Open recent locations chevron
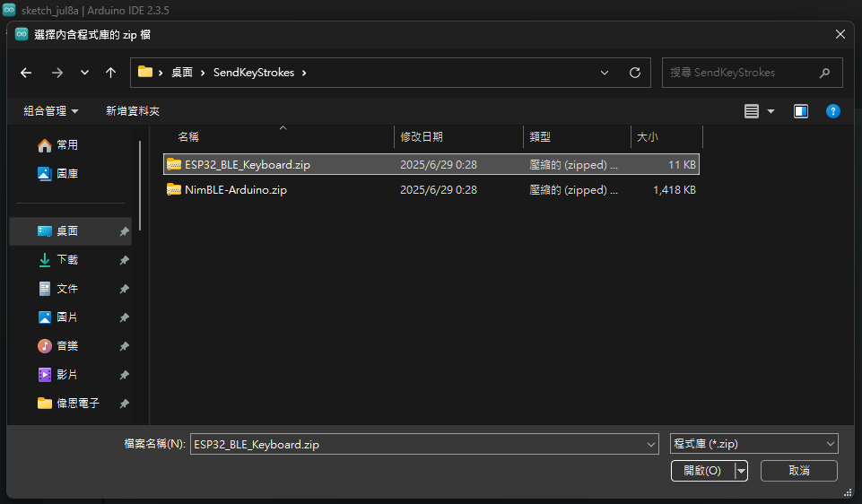The height and width of the screenshot is (504, 862). 84,73
